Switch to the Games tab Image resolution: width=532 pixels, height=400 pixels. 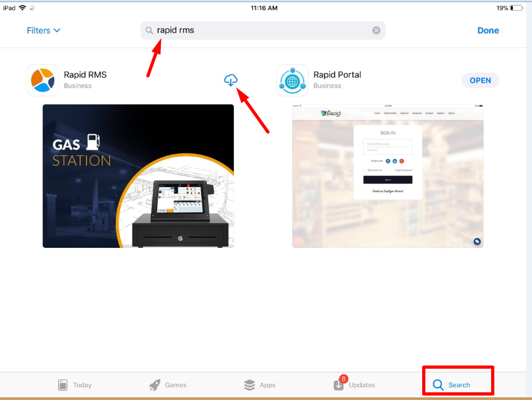click(168, 385)
